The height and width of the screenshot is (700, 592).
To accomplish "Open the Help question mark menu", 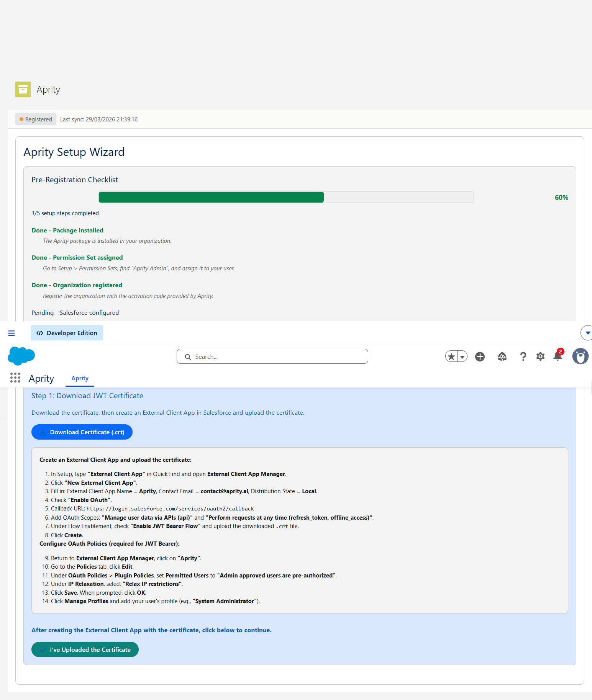I will pyautogui.click(x=523, y=357).
